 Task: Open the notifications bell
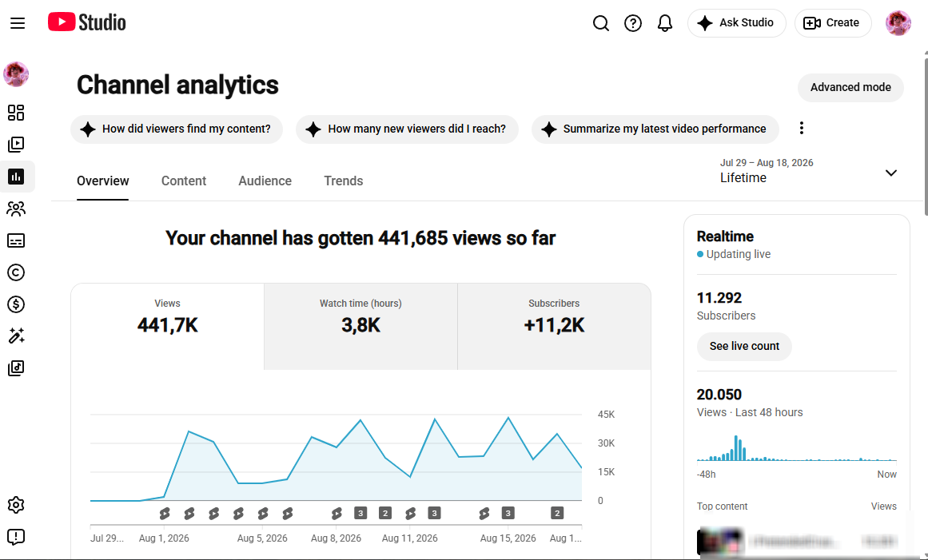click(x=665, y=23)
